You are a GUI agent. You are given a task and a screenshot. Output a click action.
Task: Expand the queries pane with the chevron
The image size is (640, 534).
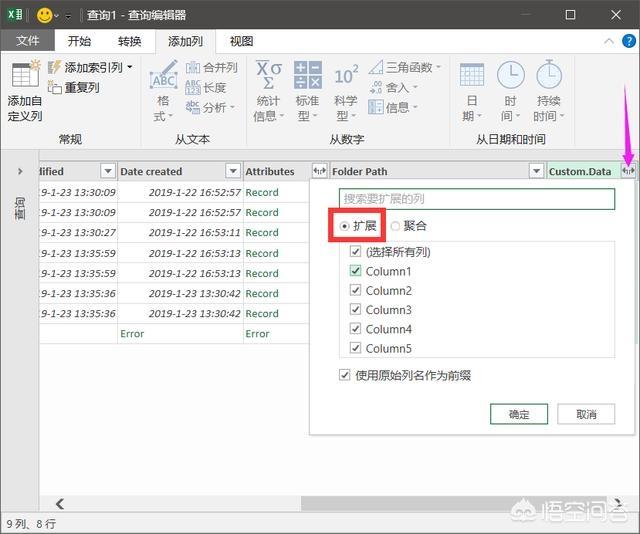click(x=20, y=171)
